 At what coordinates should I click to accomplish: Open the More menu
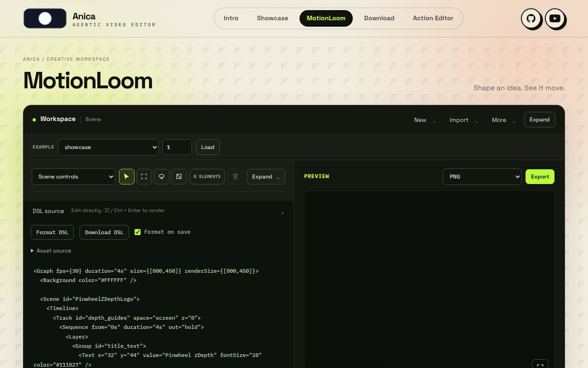[503, 120]
